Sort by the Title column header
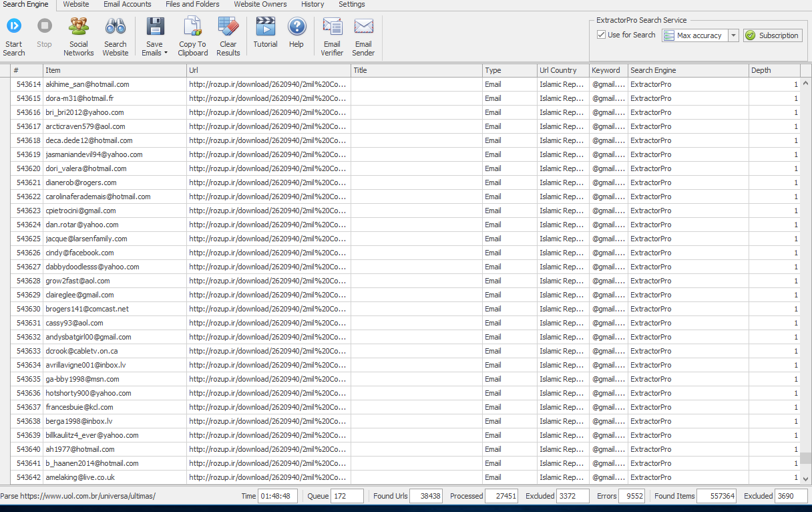 [x=417, y=70]
